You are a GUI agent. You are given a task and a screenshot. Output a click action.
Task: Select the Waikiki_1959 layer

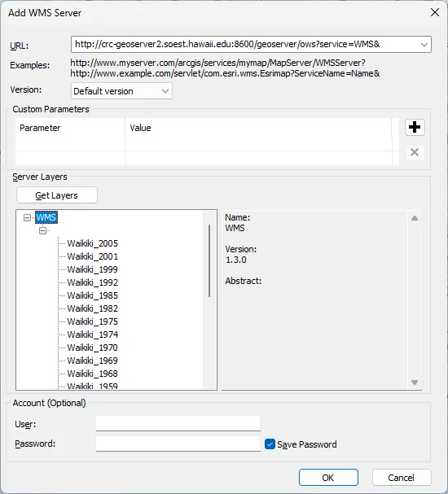coord(92,386)
